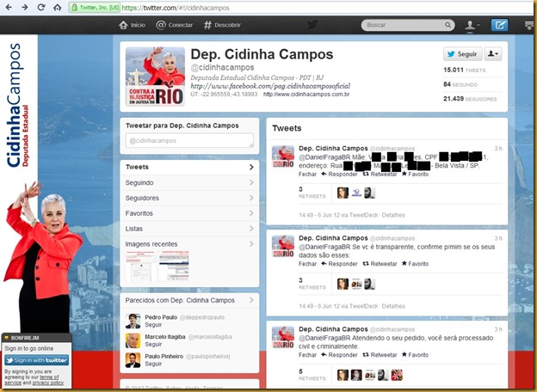Open the facebook.com page link in bio
This screenshot has height=392, width=537.
270,86
